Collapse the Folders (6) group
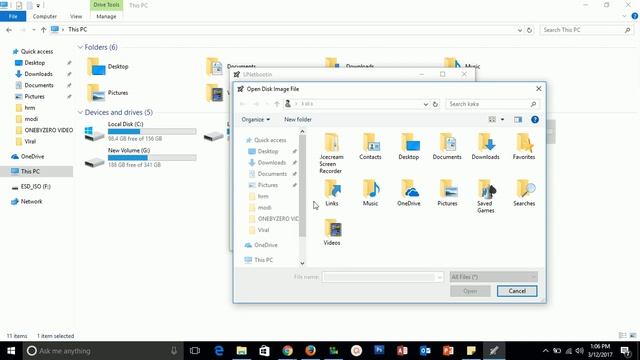This screenshot has width=640, height=360. [80, 47]
